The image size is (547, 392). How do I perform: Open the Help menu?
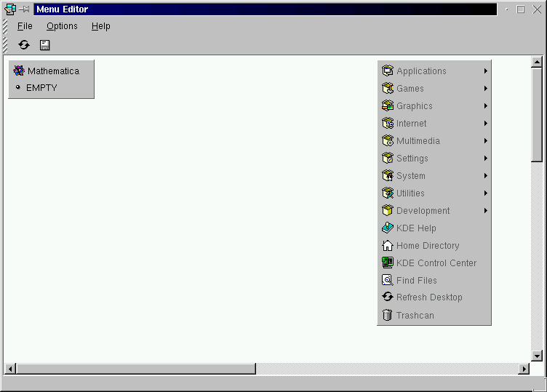[x=101, y=26]
